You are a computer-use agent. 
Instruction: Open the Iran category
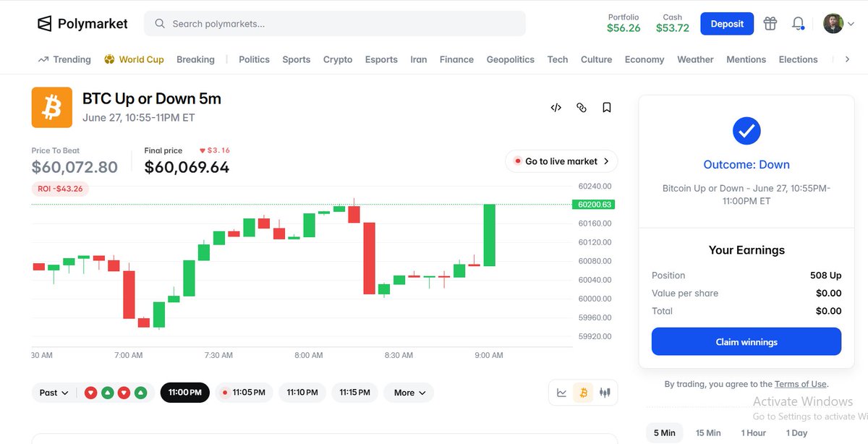pos(419,59)
